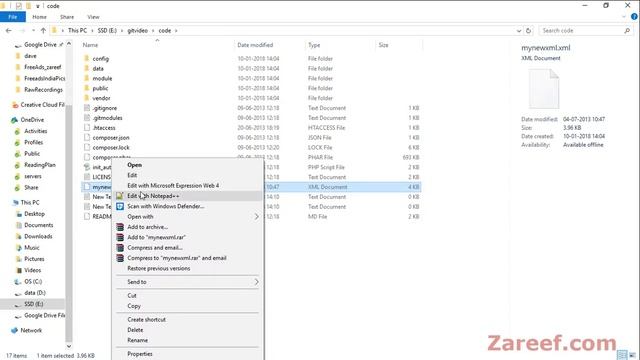Screen dimensions: 640x360
Task: Click WinRAR icon beside Add to archive
Action: 120,227
